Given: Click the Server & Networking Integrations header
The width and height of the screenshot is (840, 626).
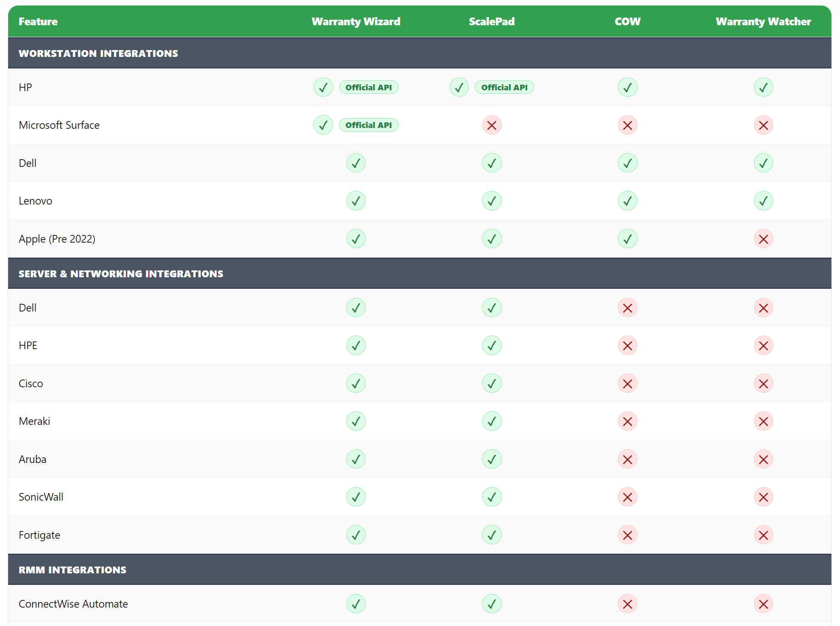Looking at the screenshot, I should point(121,274).
